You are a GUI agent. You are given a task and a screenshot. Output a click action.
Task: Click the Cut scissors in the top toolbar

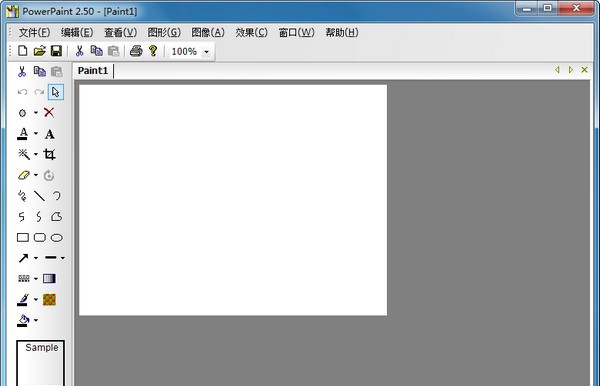click(x=80, y=51)
